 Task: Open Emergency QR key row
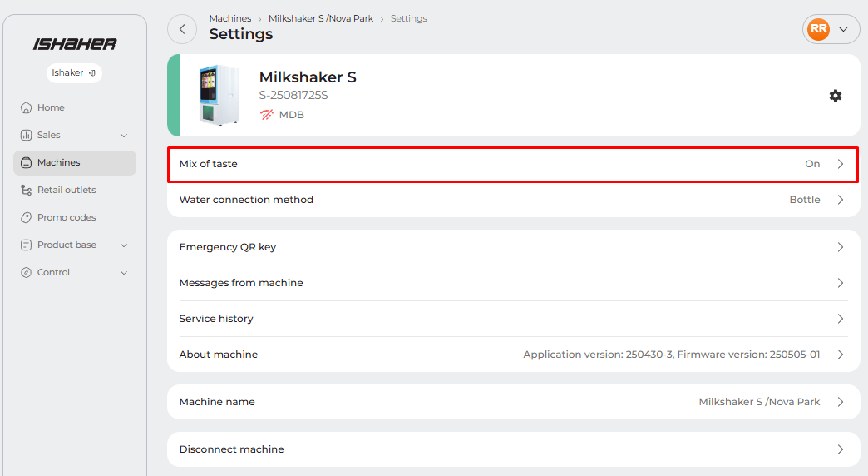(513, 247)
